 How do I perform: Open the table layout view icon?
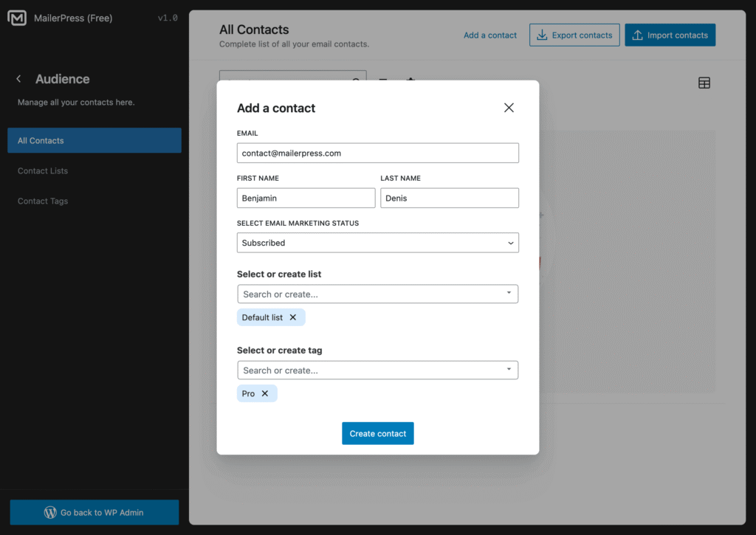click(x=704, y=83)
